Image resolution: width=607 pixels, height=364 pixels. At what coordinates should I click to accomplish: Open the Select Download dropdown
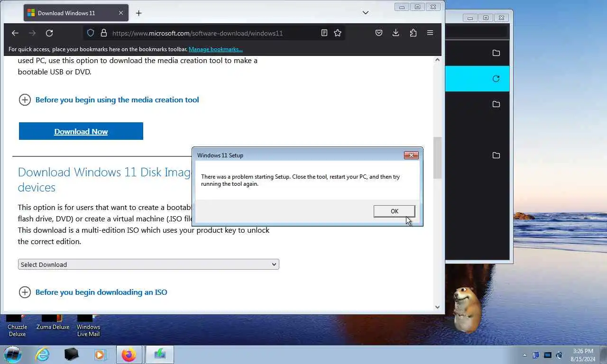click(148, 264)
